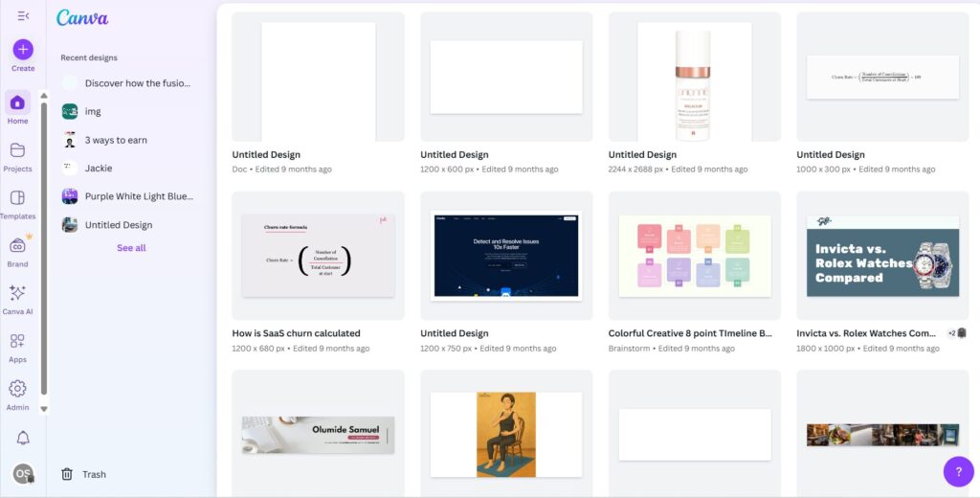This screenshot has height=498, width=980.
Task: Click the Projects label in sidebar
Action: (17, 169)
